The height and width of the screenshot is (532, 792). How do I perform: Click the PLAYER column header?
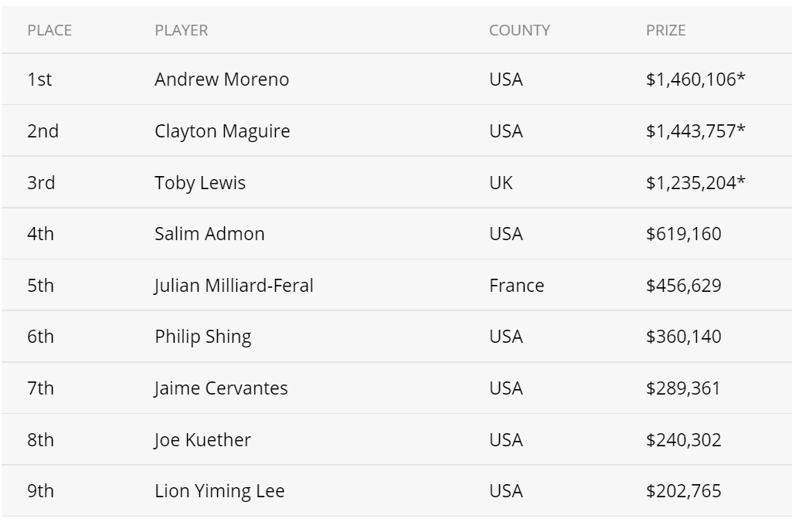181,30
